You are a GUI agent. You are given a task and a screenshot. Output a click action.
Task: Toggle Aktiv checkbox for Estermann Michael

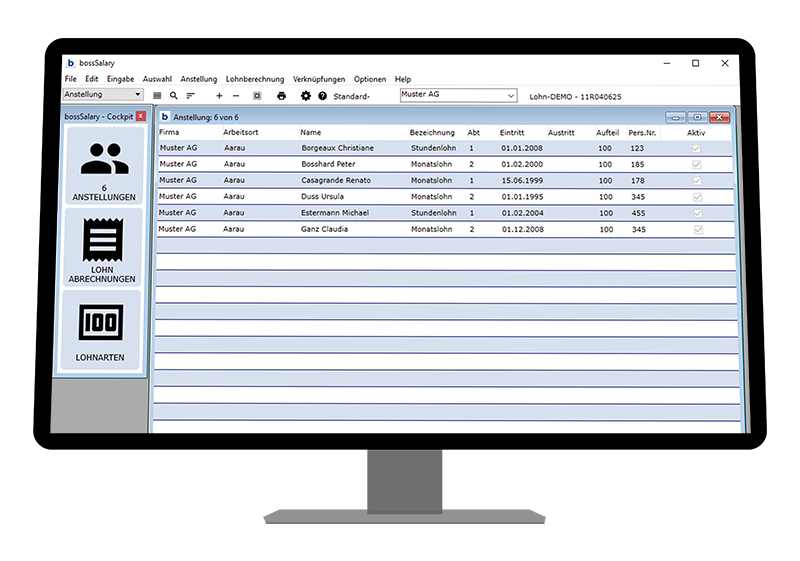(698, 214)
